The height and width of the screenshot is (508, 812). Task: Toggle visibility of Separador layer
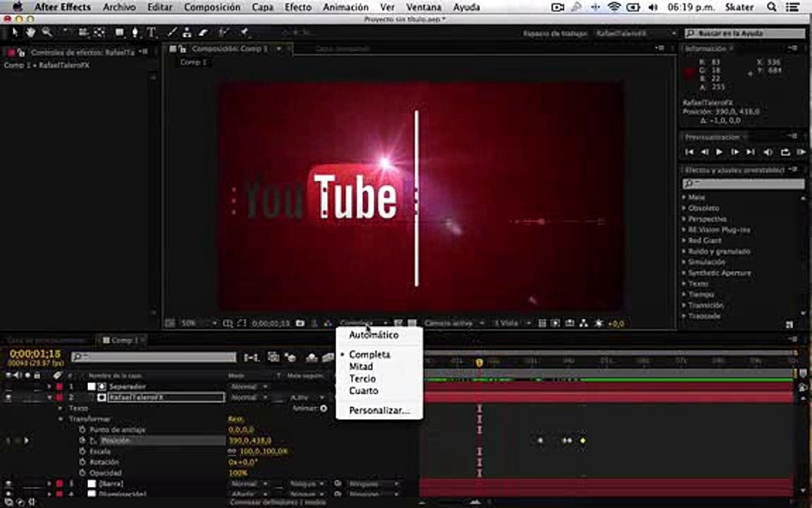8,387
